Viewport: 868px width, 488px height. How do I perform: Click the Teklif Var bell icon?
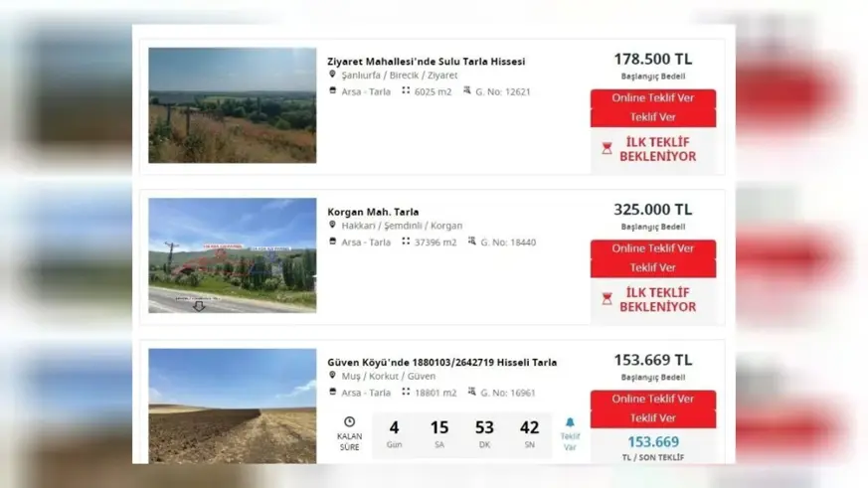[x=570, y=422]
